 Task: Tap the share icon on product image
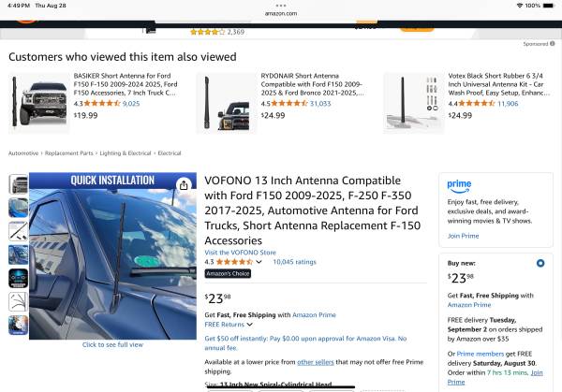(184, 184)
